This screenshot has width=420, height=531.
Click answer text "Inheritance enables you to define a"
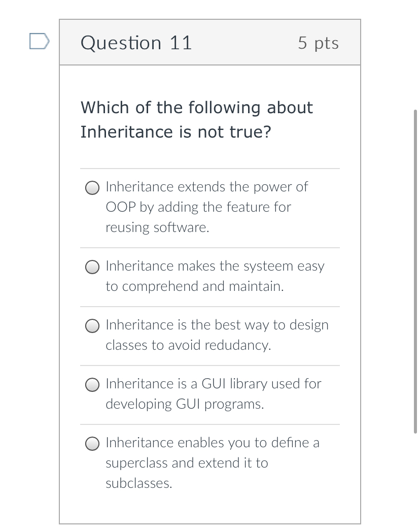pyautogui.click(x=212, y=443)
